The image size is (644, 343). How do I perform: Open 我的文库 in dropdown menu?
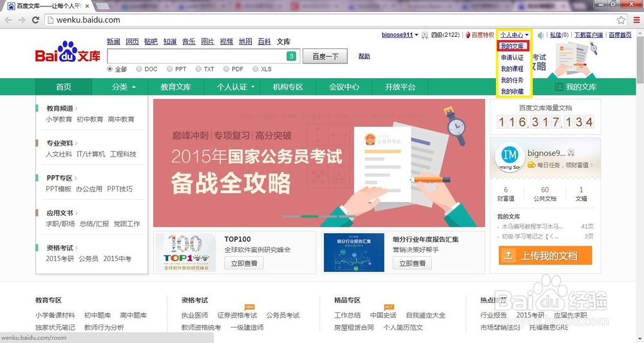tap(512, 46)
